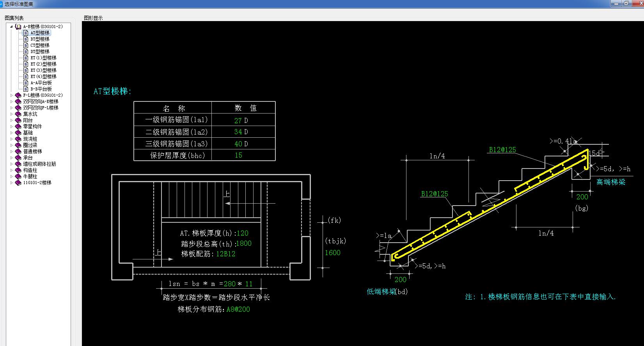Click the purple book icon beside 普通楼梯
Image resolution: width=644 pixels, height=346 pixels.
[18, 151]
